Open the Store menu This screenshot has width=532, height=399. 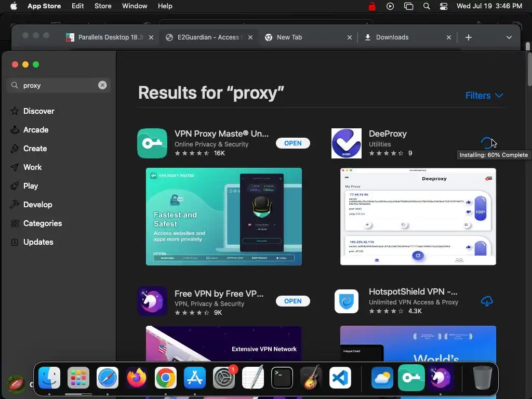coord(103,6)
